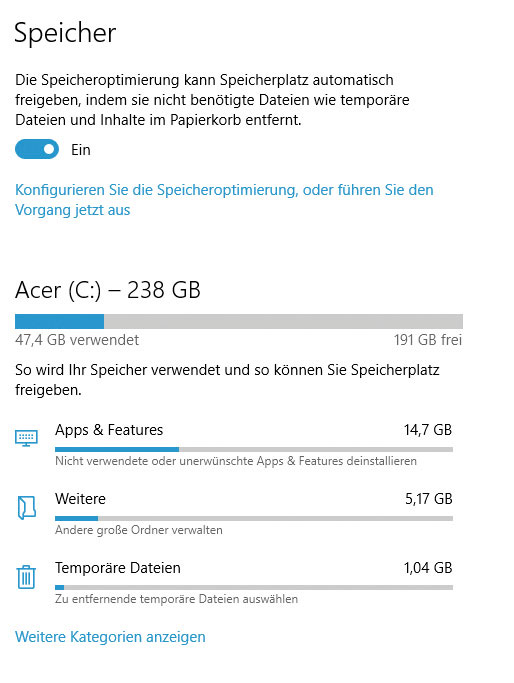
Task: Open Speicheroptimierung configuration link
Action: (x=224, y=200)
